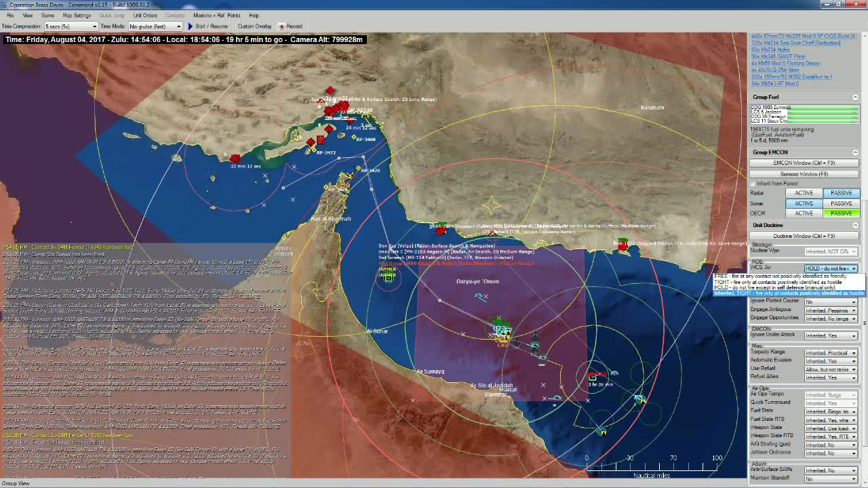Open Torpedo Range dropdown

[x=831, y=352]
